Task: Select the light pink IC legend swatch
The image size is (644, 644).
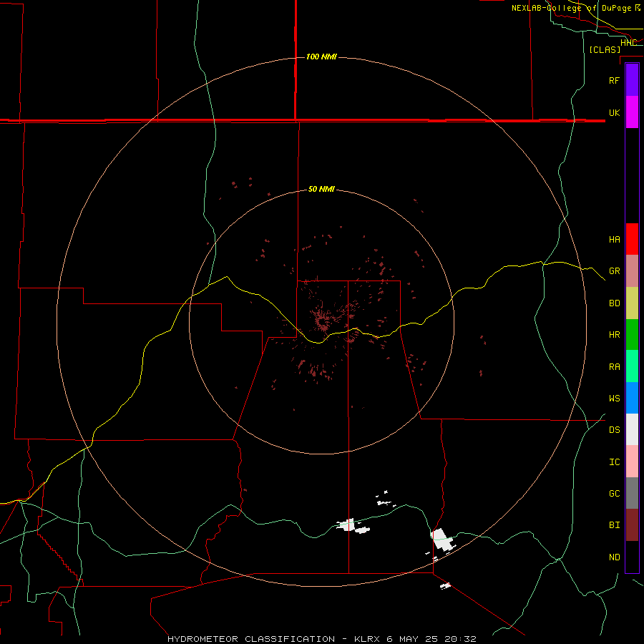Action: [x=632, y=462]
